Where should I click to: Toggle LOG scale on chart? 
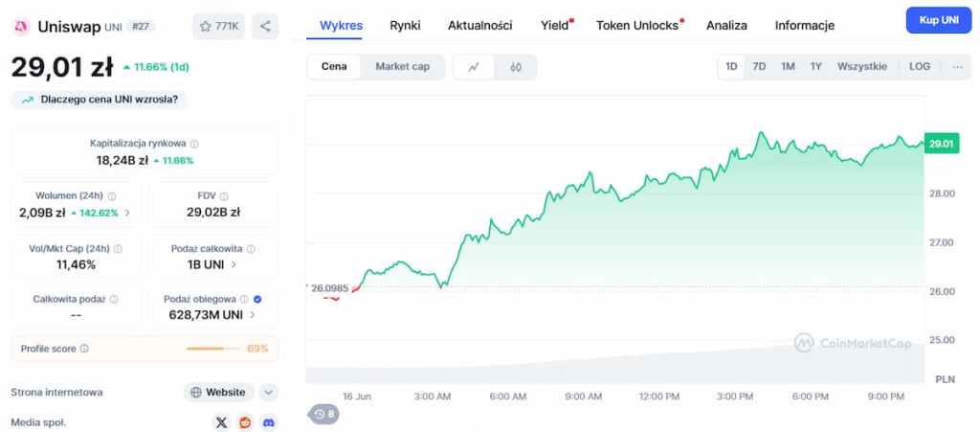pyautogui.click(x=920, y=66)
